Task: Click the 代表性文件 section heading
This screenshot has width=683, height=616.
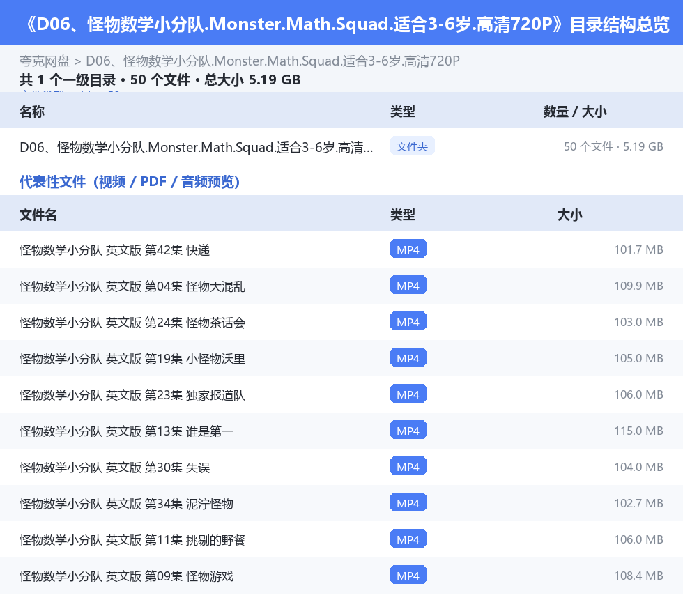Action: tap(130, 182)
